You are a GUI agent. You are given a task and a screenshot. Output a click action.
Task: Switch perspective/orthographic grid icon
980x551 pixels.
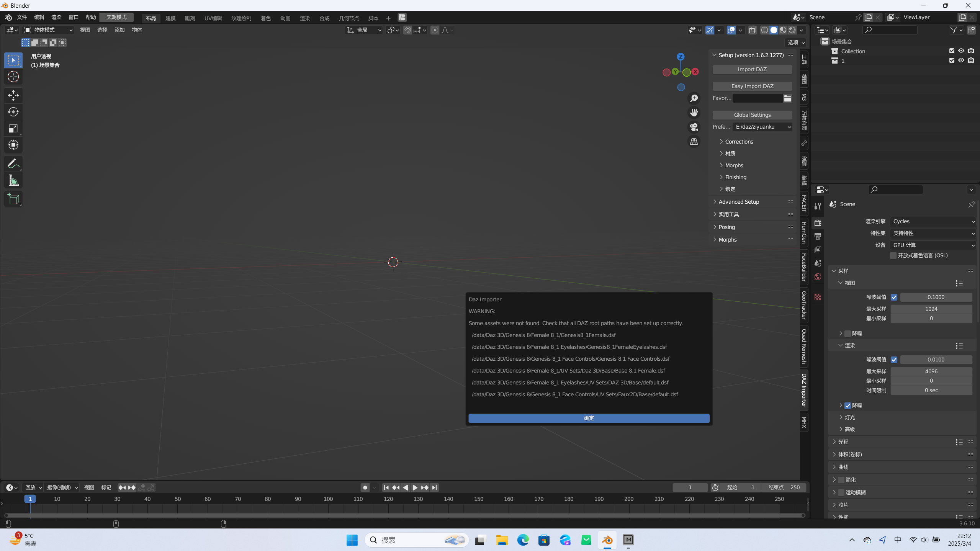[694, 142]
